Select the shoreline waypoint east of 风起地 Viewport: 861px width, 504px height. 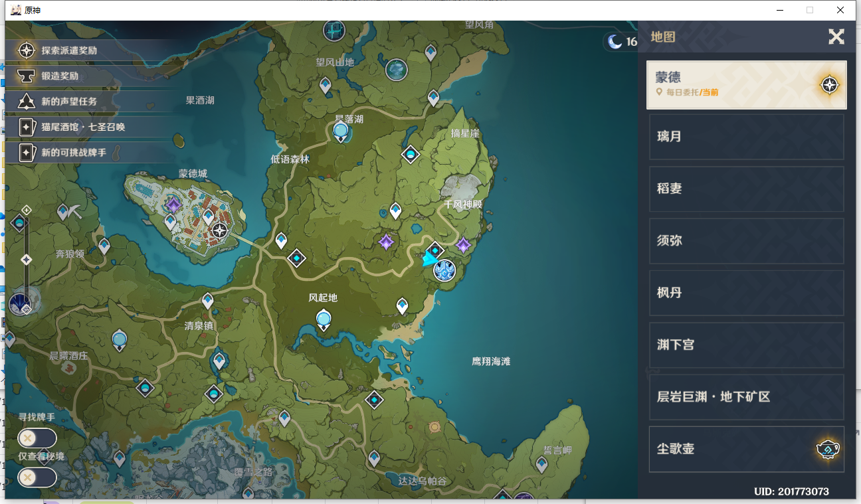coord(402,305)
